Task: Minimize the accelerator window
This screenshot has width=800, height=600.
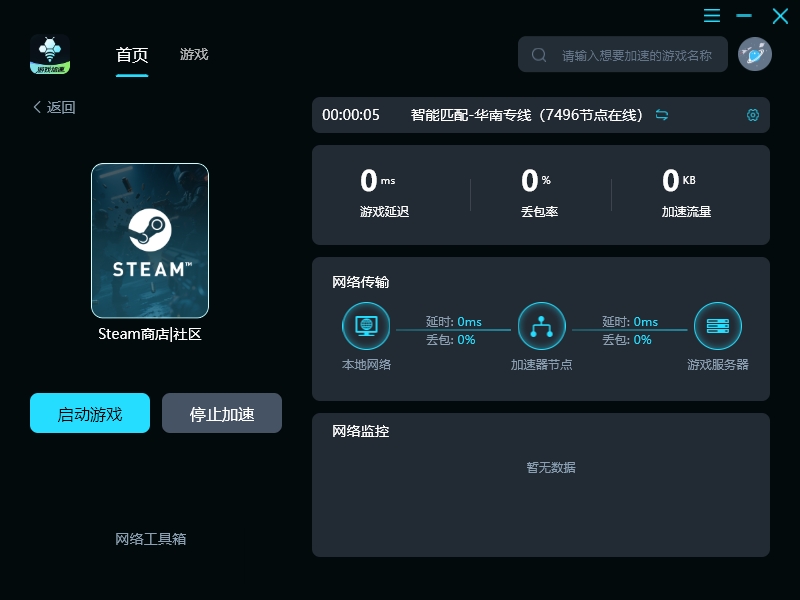Action: coord(744,15)
